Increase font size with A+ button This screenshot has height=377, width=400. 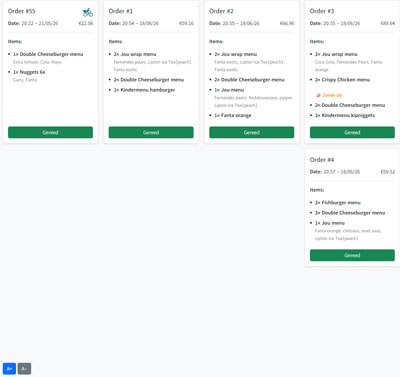(9, 369)
